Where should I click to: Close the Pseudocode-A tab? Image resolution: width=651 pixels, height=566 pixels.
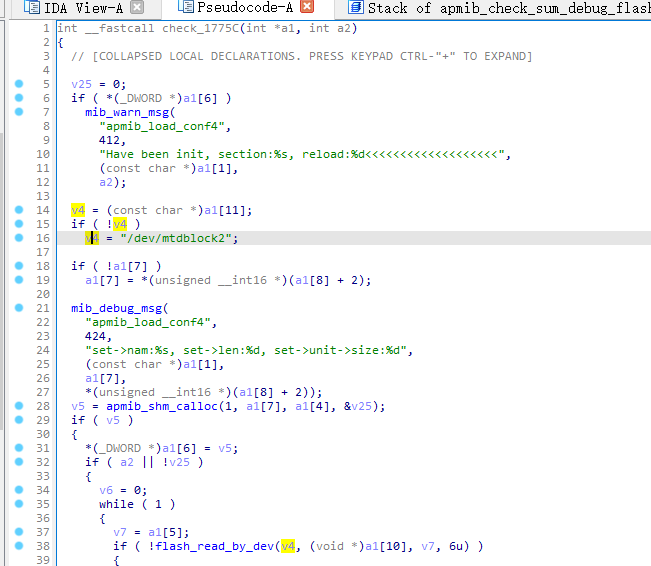point(307,6)
